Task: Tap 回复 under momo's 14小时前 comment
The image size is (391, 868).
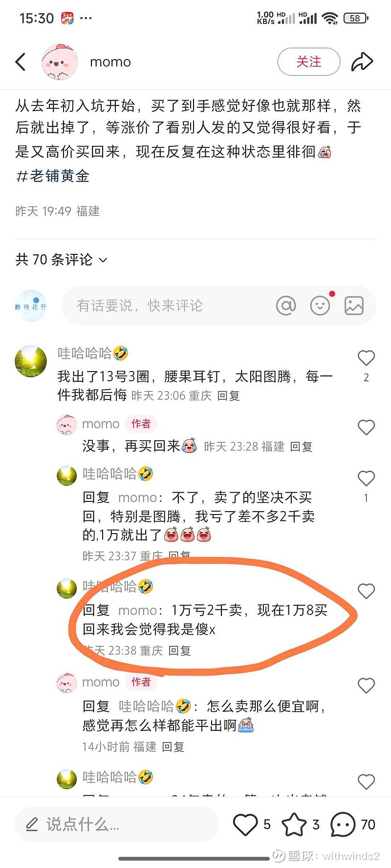Action: point(173,747)
